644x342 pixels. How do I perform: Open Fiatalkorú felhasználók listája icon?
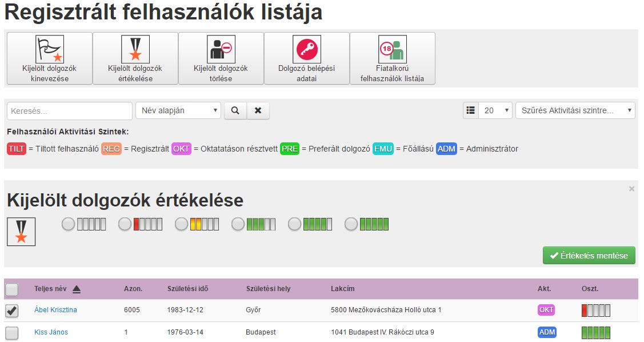coord(392,49)
